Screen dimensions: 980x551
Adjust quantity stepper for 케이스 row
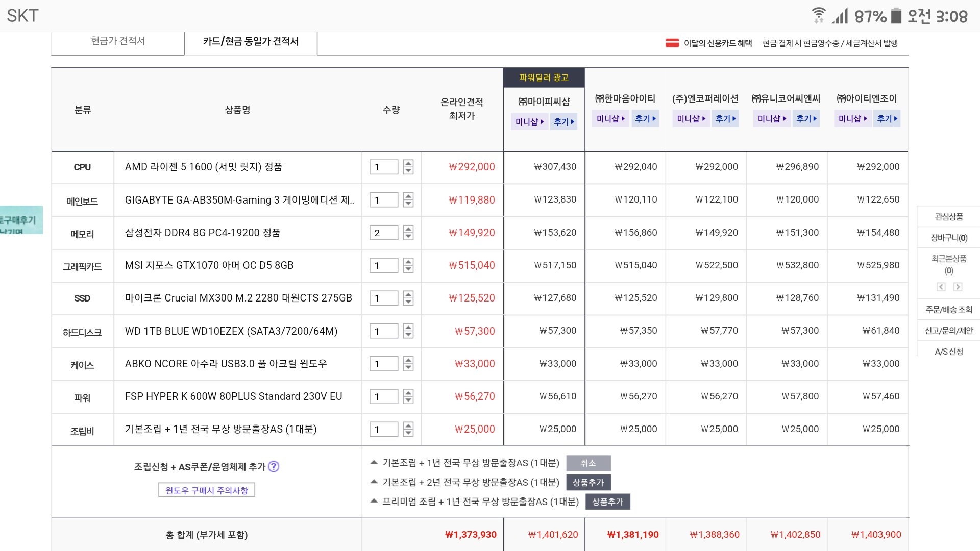pos(408,364)
